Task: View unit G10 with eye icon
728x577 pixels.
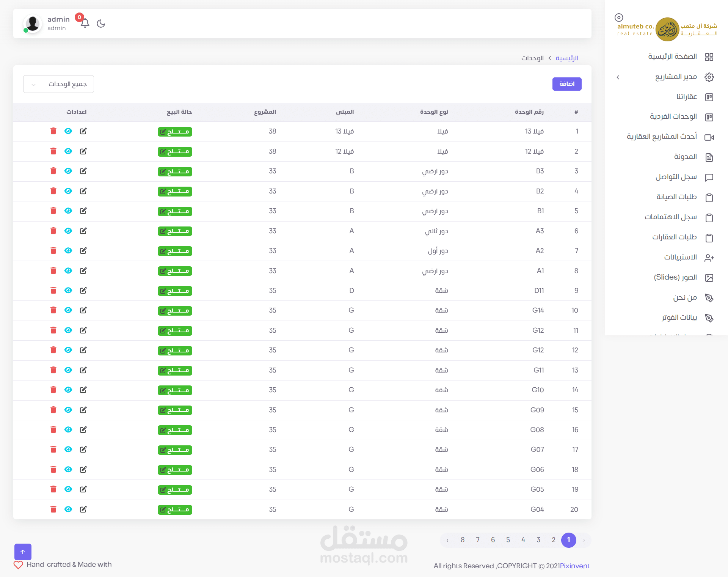Action: click(x=68, y=390)
